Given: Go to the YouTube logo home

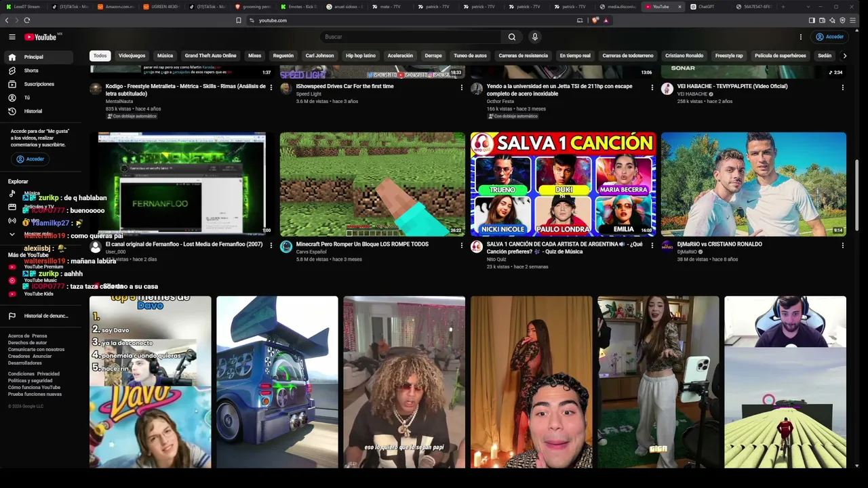Looking at the screenshot, I should pos(41,37).
